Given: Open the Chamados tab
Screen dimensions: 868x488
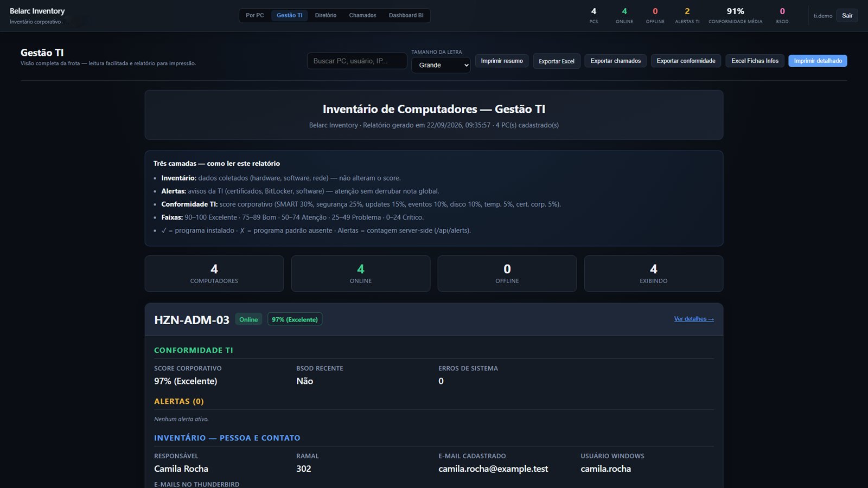Looking at the screenshot, I should (362, 15).
